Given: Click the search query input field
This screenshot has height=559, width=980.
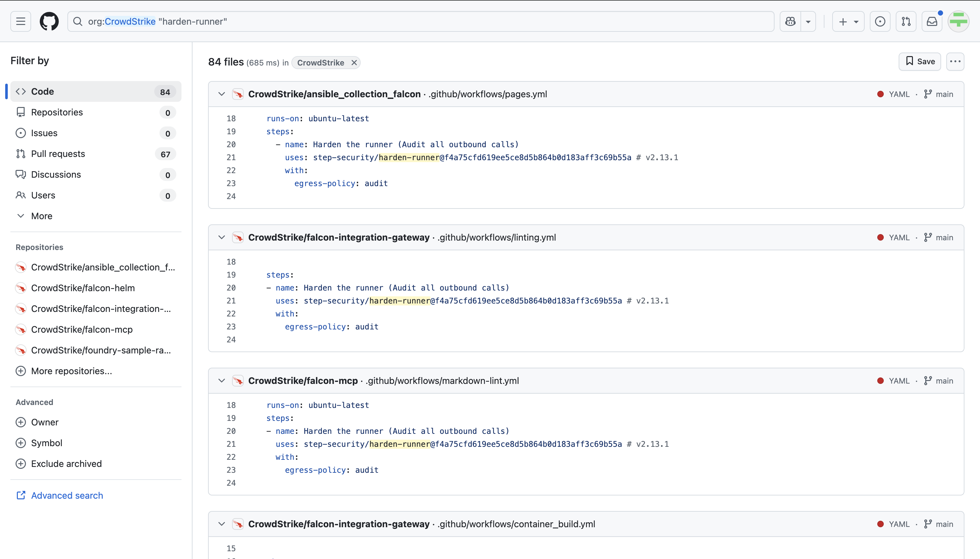Looking at the screenshot, I should tap(422, 21).
